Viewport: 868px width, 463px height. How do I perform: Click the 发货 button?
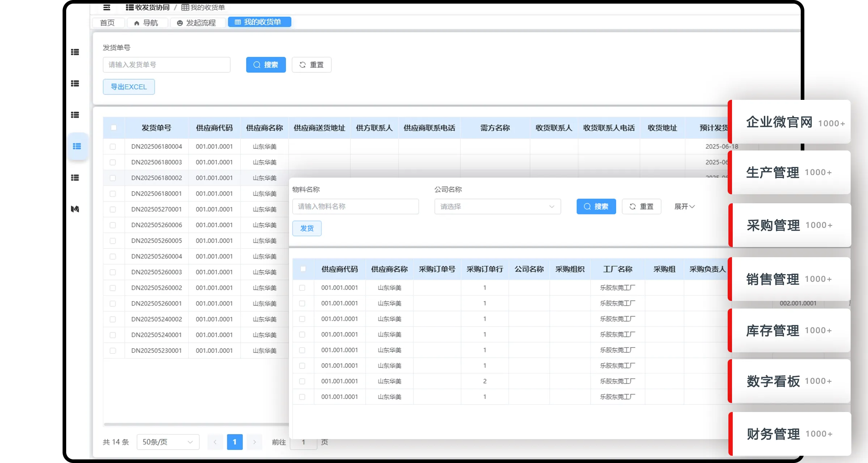(307, 228)
